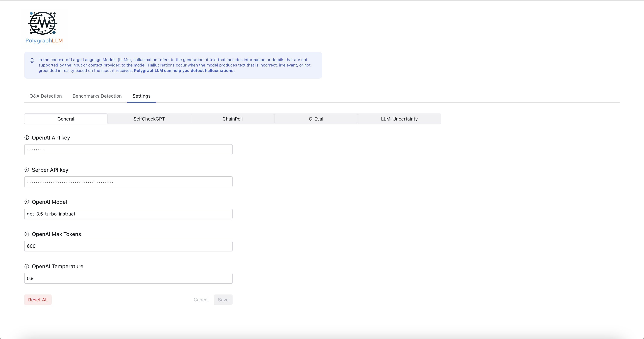Focus the OpenAI Model input field
Image resolution: width=644 pixels, height=339 pixels.
click(x=128, y=214)
